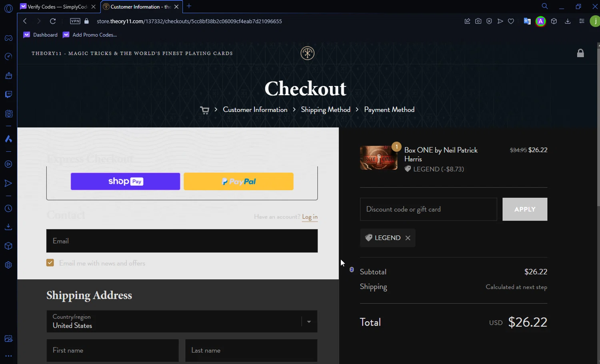Image resolution: width=600 pixels, height=364 pixels.
Task: Open GX Corner gamepad sidebar icon
Action: point(8,38)
